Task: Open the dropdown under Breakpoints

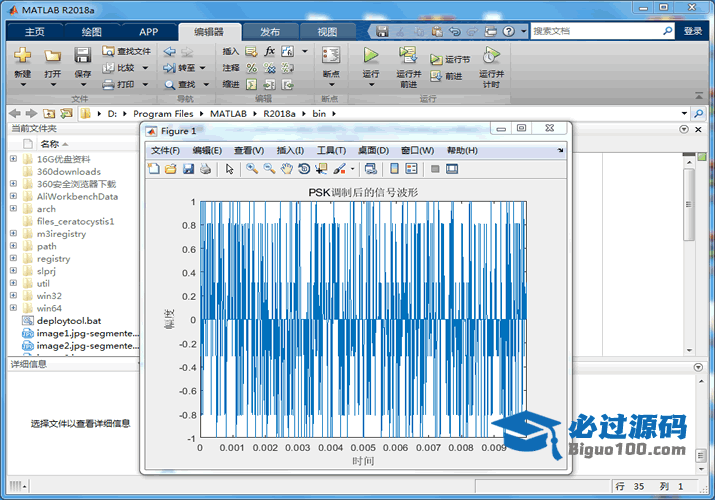Action: [x=331, y=85]
